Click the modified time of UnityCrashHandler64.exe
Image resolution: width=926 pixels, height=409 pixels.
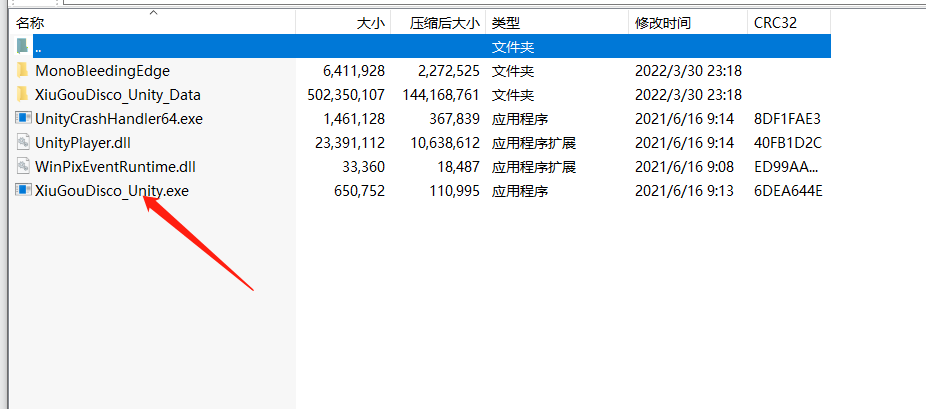click(684, 119)
